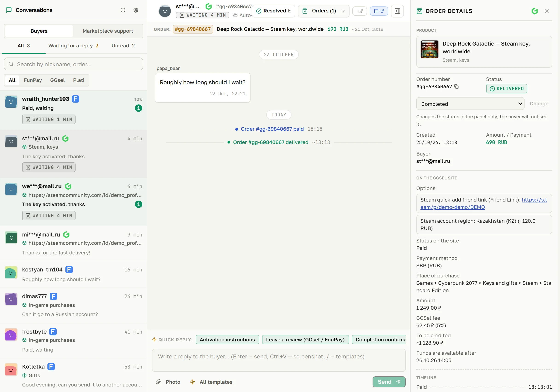Open the Steam friend link URL
The height and width of the screenshot is (392, 560).
[x=484, y=203]
